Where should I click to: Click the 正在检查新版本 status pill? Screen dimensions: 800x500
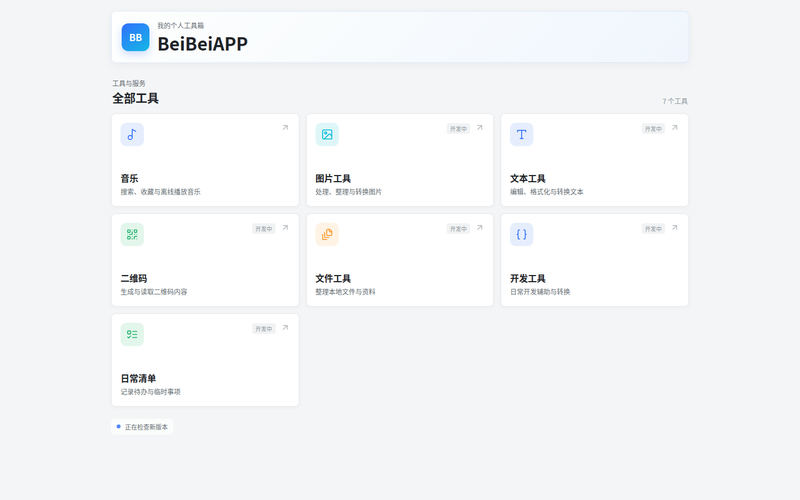pyautogui.click(x=142, y=427)
